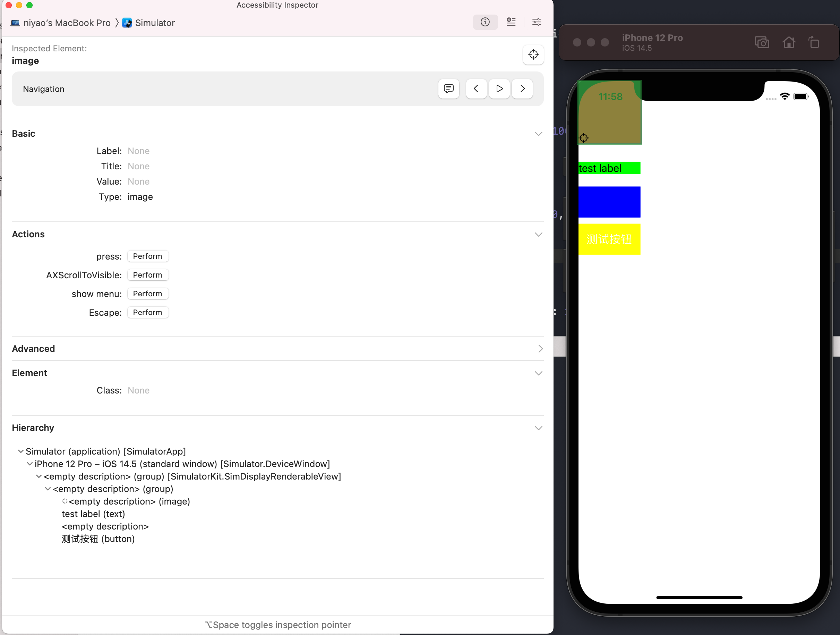
Task: Go to next element in Navigation
Action: click(522, 89)
